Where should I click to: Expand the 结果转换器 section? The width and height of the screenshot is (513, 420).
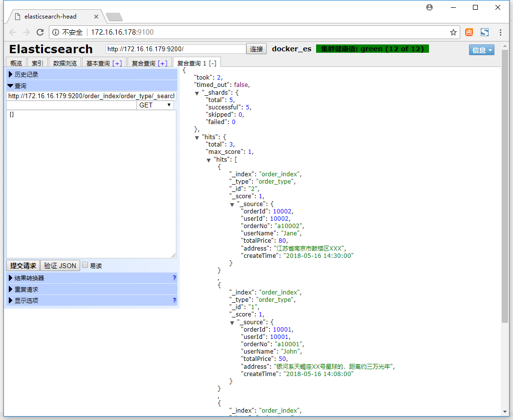92,278
